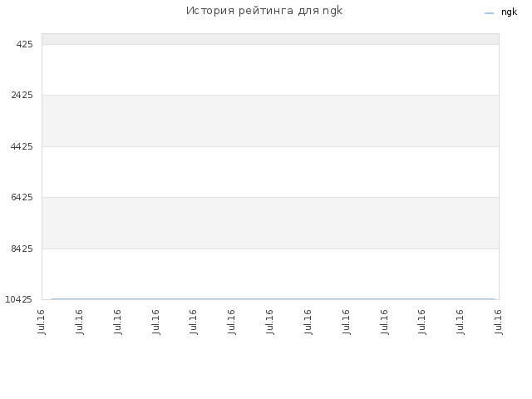Select the 4425 y-axis label
Viewport: 532px width, 399px height.
pos(22,146)
